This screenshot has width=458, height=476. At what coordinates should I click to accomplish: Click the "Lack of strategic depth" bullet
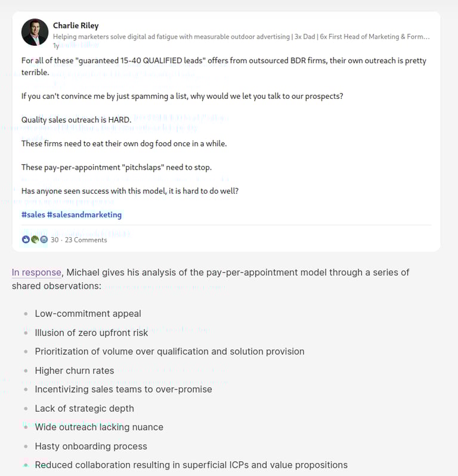pos(84,408)
